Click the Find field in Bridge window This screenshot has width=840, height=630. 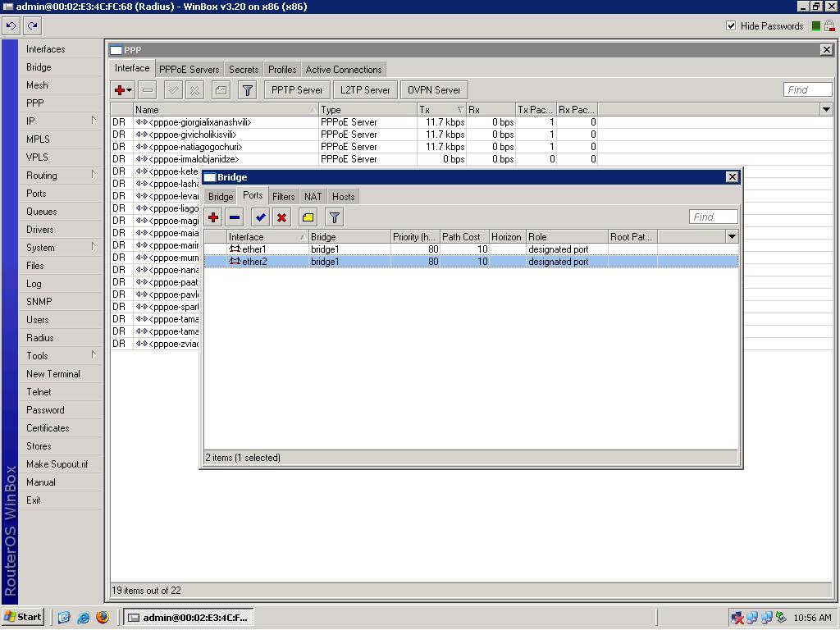click(713, 217)
